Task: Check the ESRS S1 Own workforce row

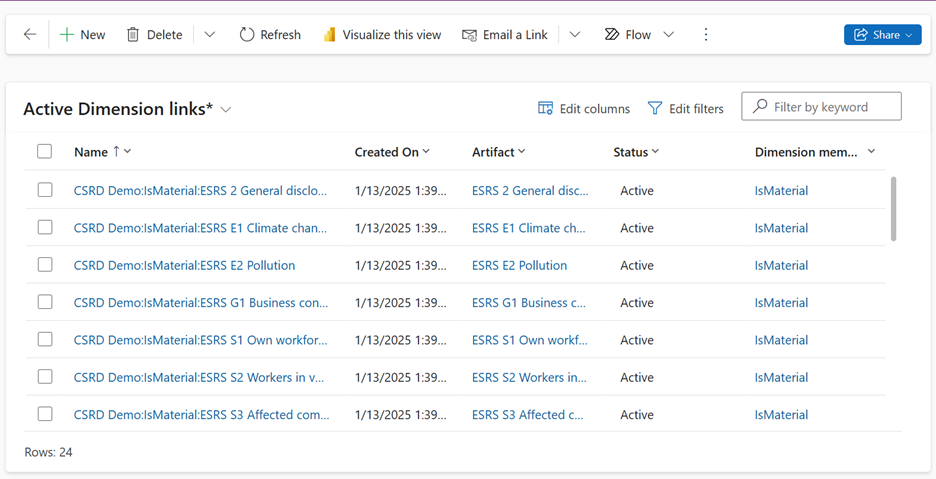Action: tap(45, 339)
